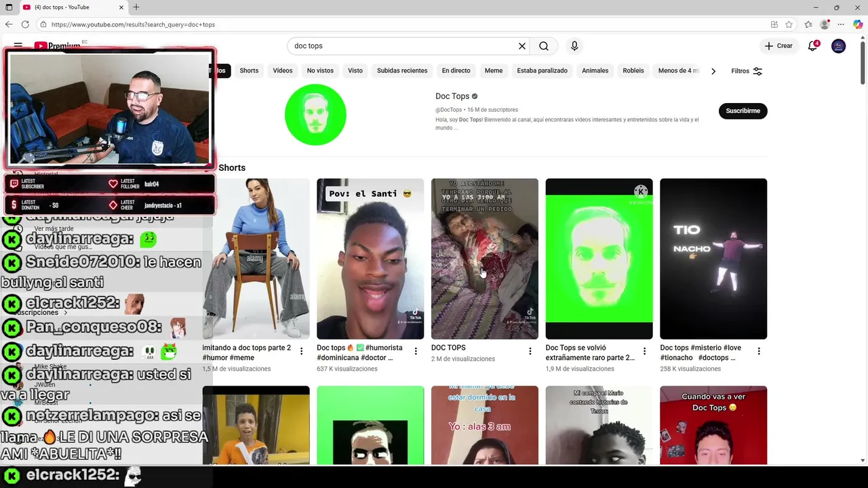The width and height of the screenshot is (868, 488).
Task: Open options menu for Doc tops #misterio short
Action: tap(759, 351)
